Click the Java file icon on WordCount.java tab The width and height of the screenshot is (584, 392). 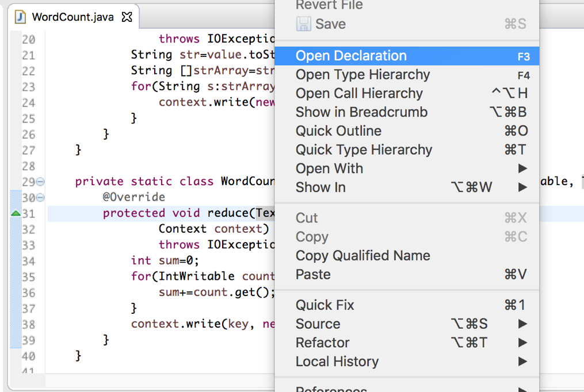click(x=20, y=17)
